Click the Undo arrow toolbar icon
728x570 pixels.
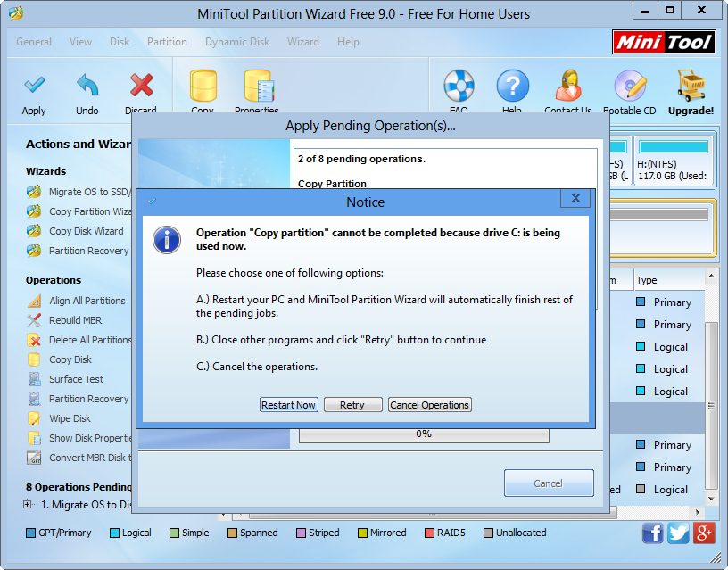(x=87, y=85)
